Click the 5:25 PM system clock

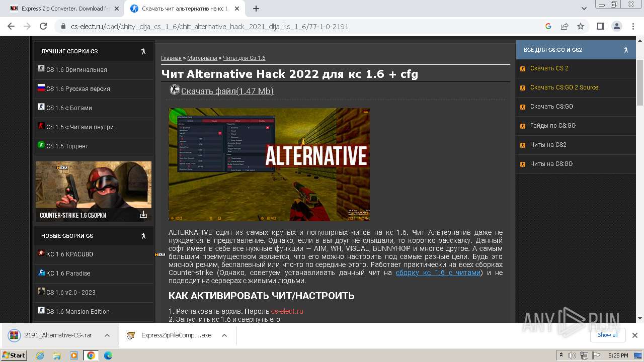tap(618, 355)
